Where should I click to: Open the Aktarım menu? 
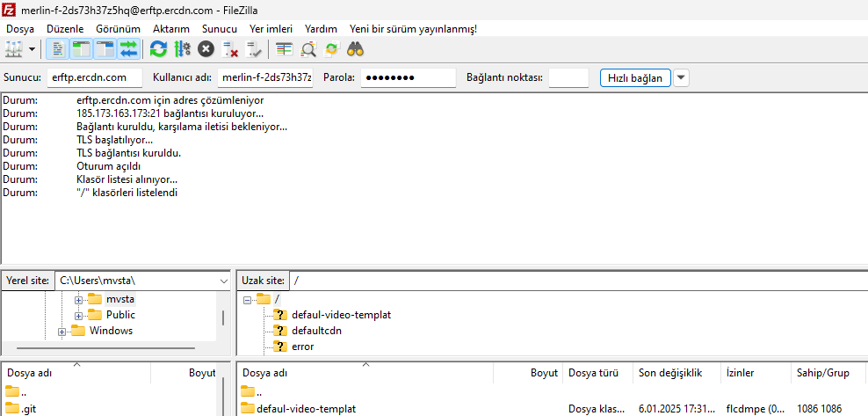172,29
